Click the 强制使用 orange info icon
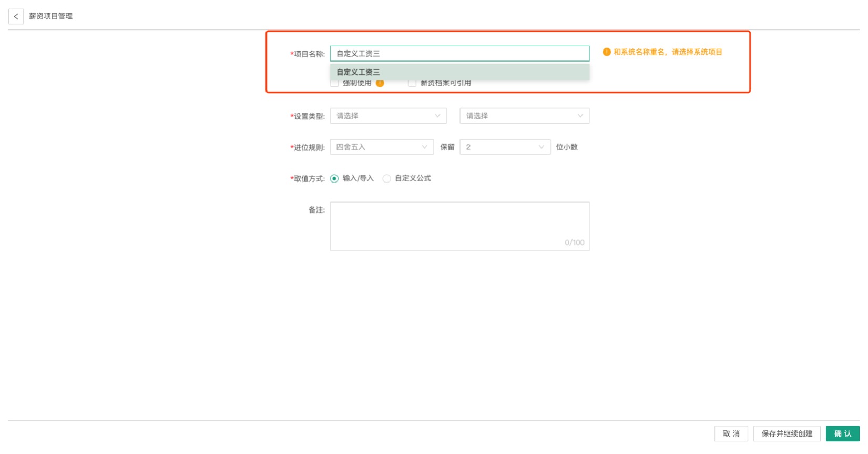Viewport: 868px width, 454px height. click(x=380, y=83)
